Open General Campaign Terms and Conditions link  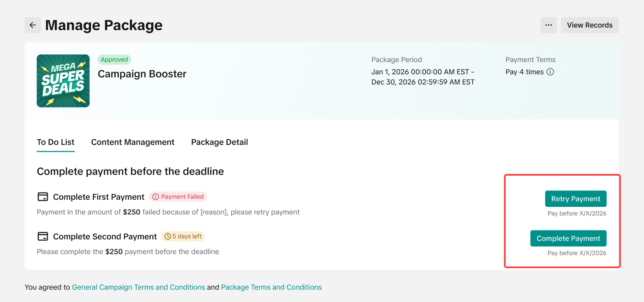pos(138,287)
